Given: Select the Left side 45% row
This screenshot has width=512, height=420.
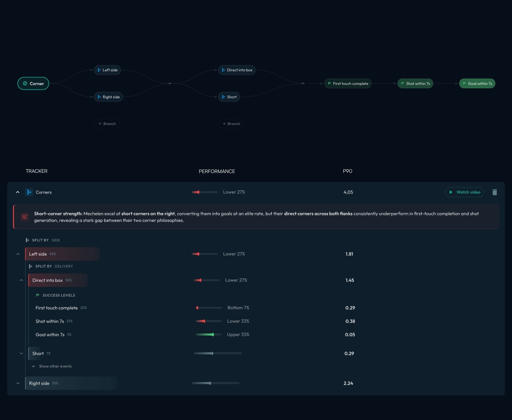Looking at the screenshot, I should tap(62, 254).
